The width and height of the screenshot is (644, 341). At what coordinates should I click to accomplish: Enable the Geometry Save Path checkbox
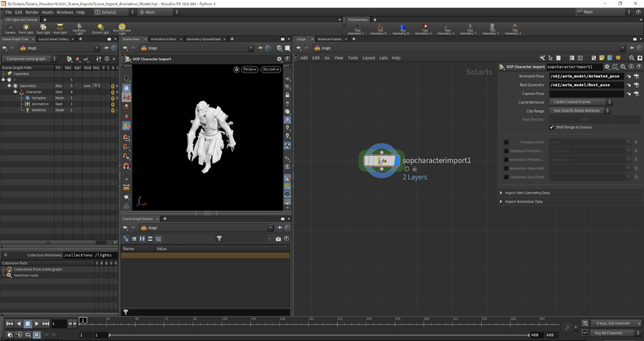(506, 177)
